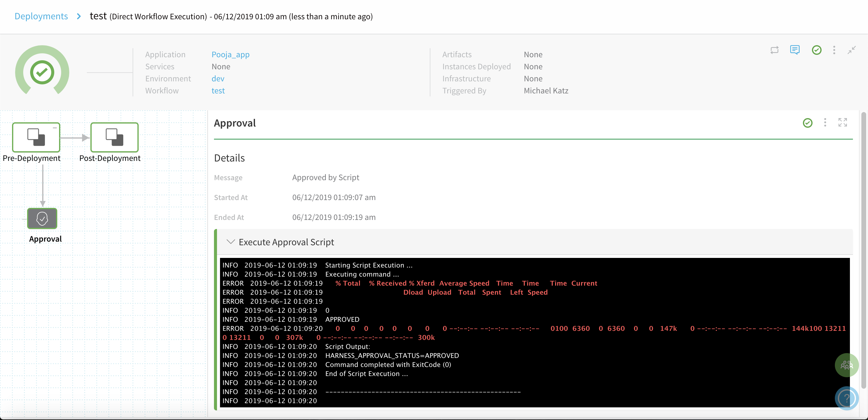This screenshot has width=868, height=420.
Task: Open the test workflow link
Action: point(218,91)
